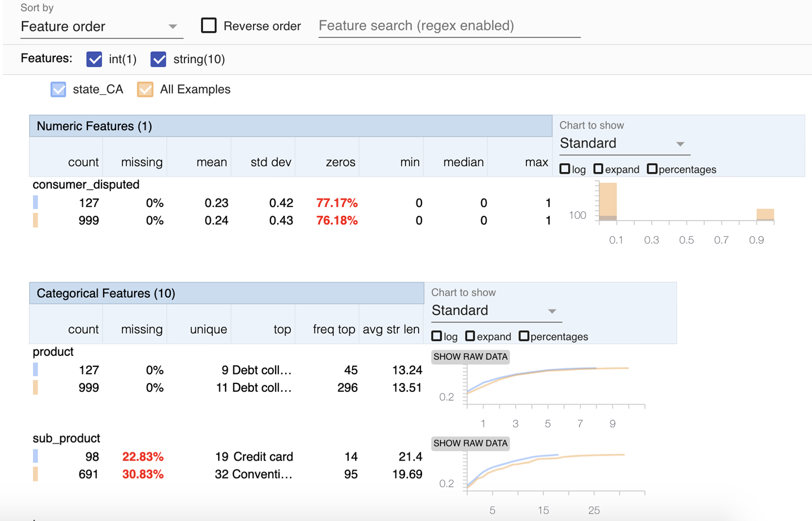812x521 pixels.
Task: Enable log checkbox in Numeric Features
Action: [565, 169]
